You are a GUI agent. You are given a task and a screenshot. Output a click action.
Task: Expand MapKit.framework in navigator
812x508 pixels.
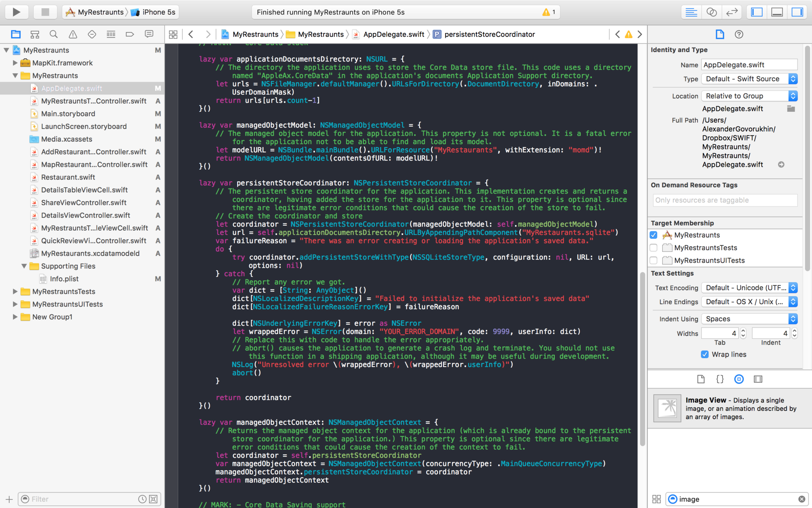[x=15, y=63]
